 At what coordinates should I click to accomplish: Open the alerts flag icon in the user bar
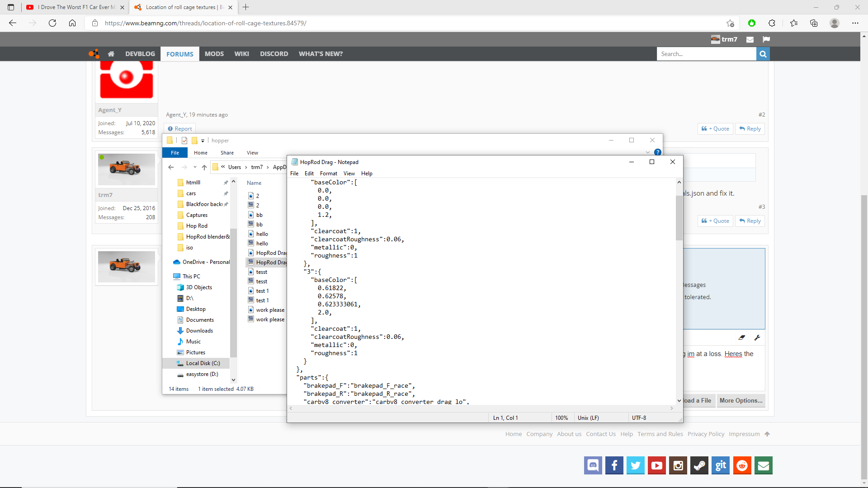point(766,39)
